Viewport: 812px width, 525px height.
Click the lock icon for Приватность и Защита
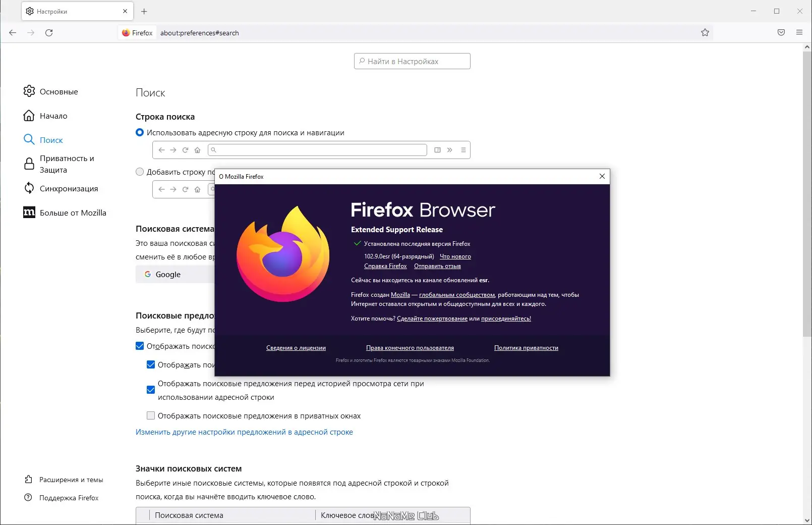(29, 164)
